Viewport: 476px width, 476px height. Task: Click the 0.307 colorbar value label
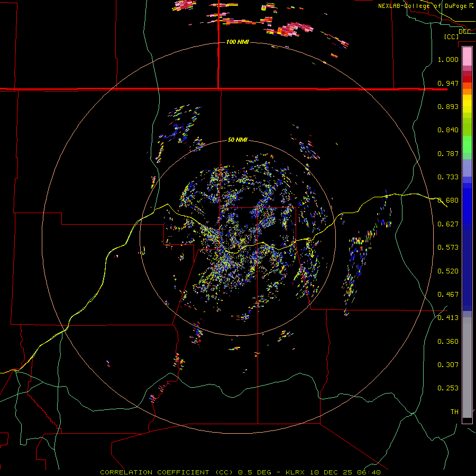pyautogui.click(x=448, y=365)
